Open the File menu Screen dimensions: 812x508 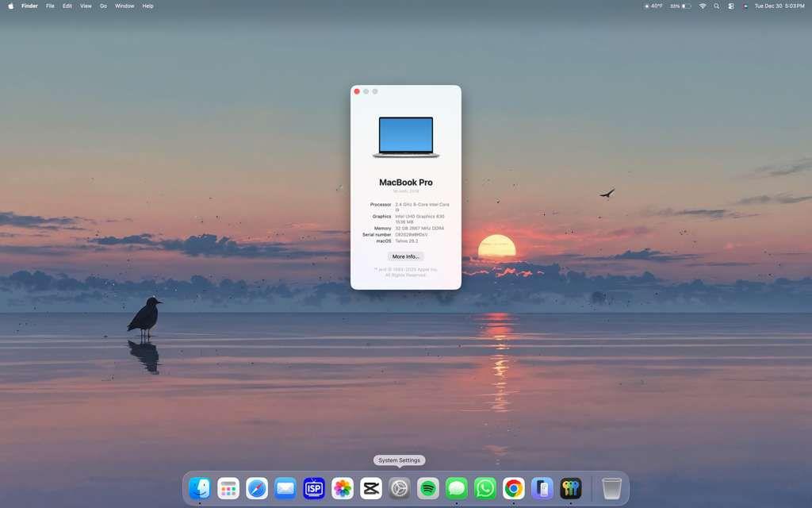[50, 6]
